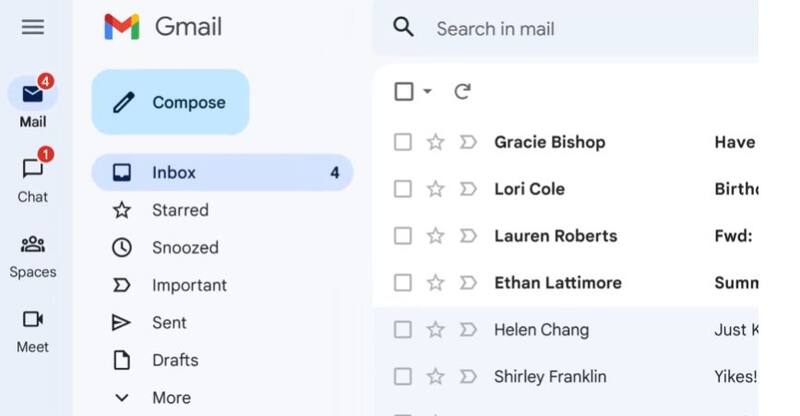Open the Drafts folder
This screenshot has height=416, width=800.
(x=175, y=360)
